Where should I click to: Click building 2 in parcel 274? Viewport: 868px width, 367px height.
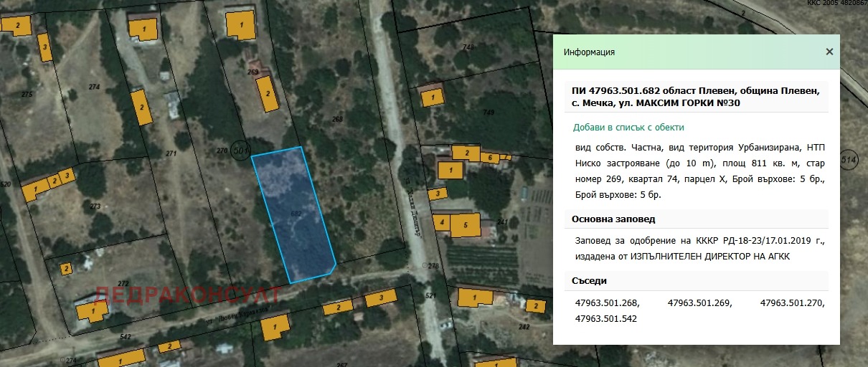(142, 108)
